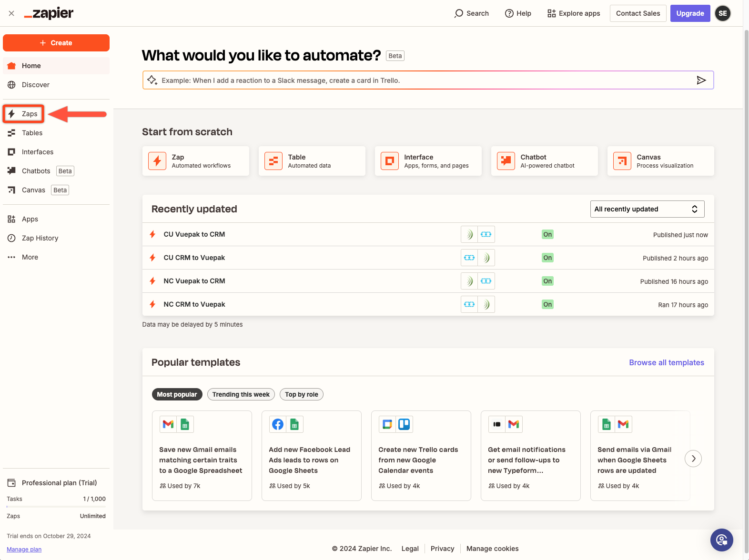Submit the automation prompt with send arrow

click(x=701, y=80)
